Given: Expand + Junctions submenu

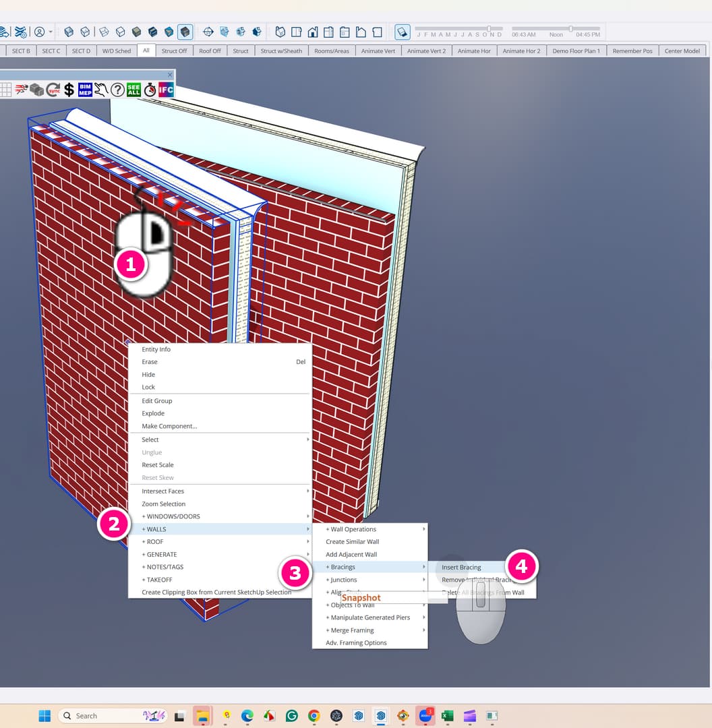Looking at the screenshot, I should pos(369,580).
